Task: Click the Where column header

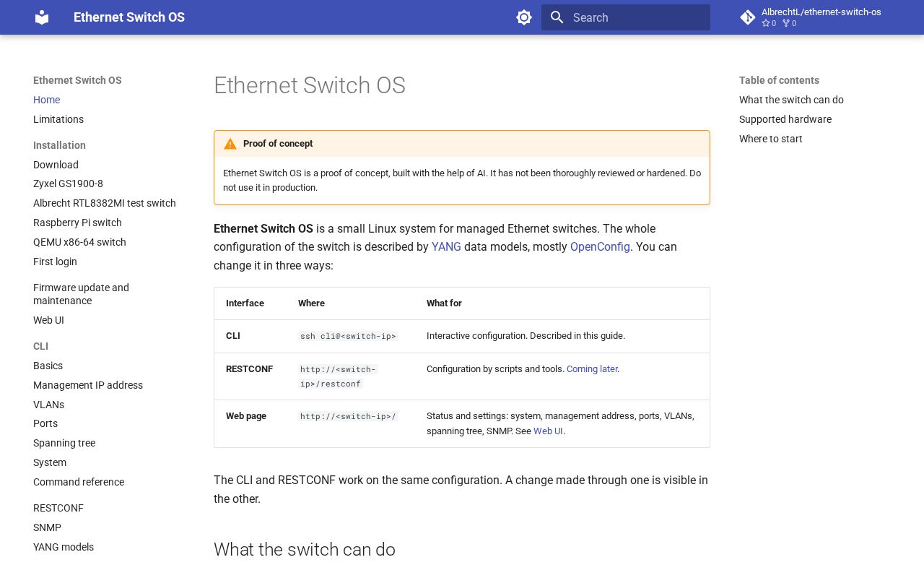Action: (311, 303)
